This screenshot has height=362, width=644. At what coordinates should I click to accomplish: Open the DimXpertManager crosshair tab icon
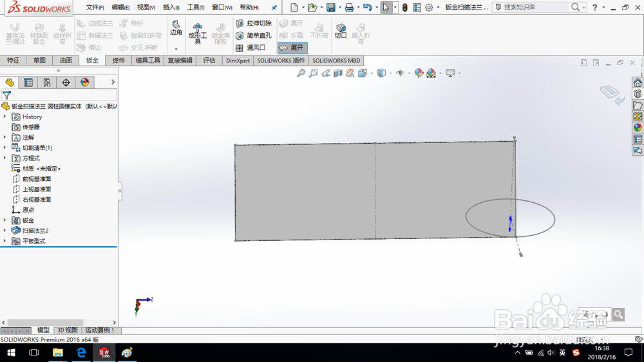point(66,82)
